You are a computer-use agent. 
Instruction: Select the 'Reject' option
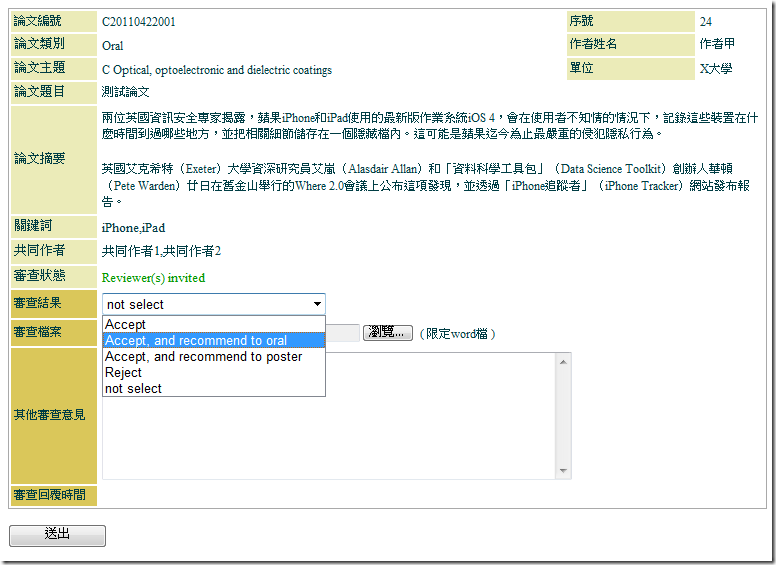coord(124,372)
